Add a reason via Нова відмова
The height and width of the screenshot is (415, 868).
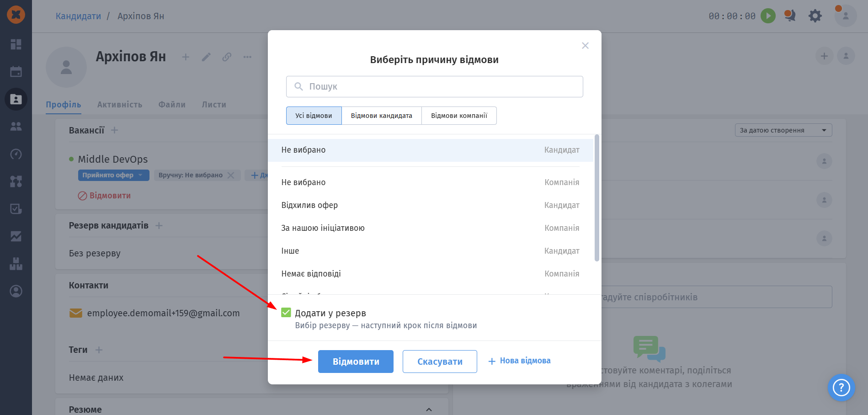tap(520, 361)
